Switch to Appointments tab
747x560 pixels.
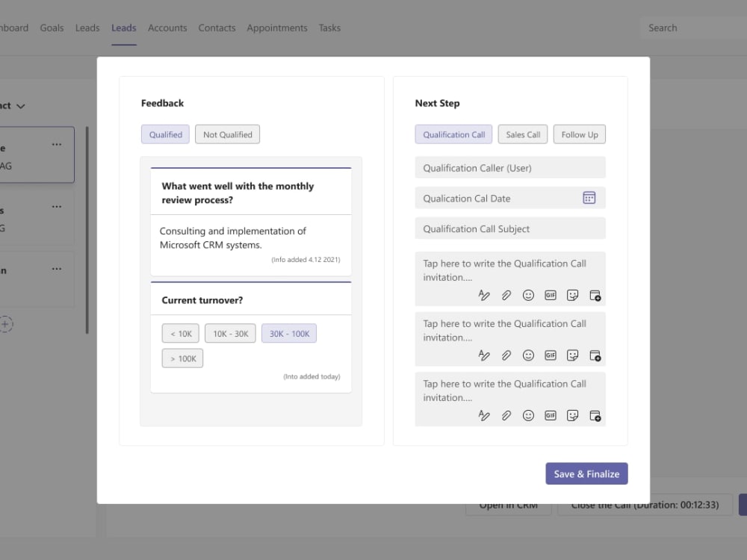pyautogui.click(x=277, y=28)
